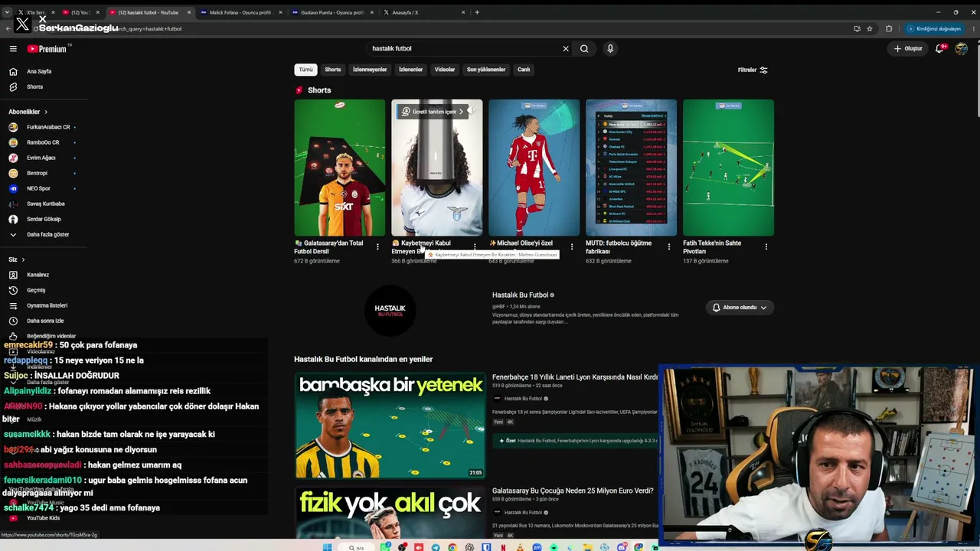Select the Son yüklenenler filter chip
This screenshot has height=551, width=980.
[486, 70]
